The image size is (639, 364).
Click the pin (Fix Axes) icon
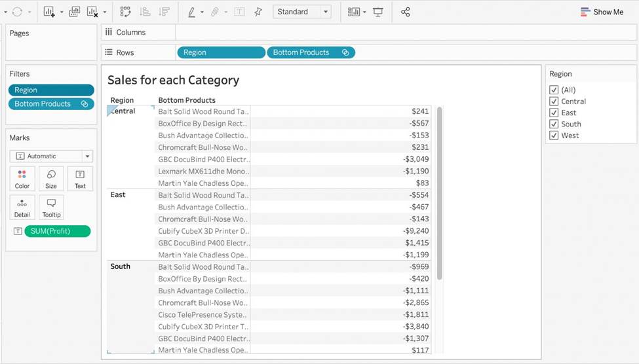pyautogui.click(x=258, y=12)
